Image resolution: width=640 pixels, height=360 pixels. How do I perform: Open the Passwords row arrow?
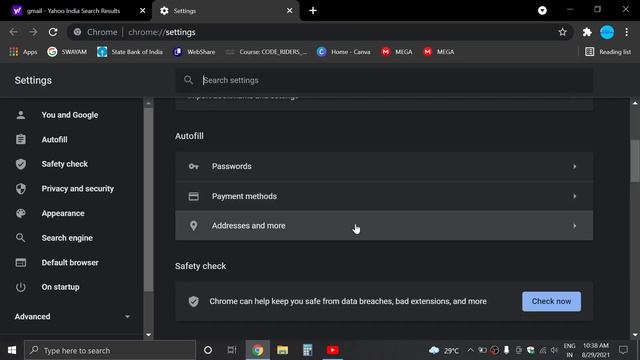575,166
